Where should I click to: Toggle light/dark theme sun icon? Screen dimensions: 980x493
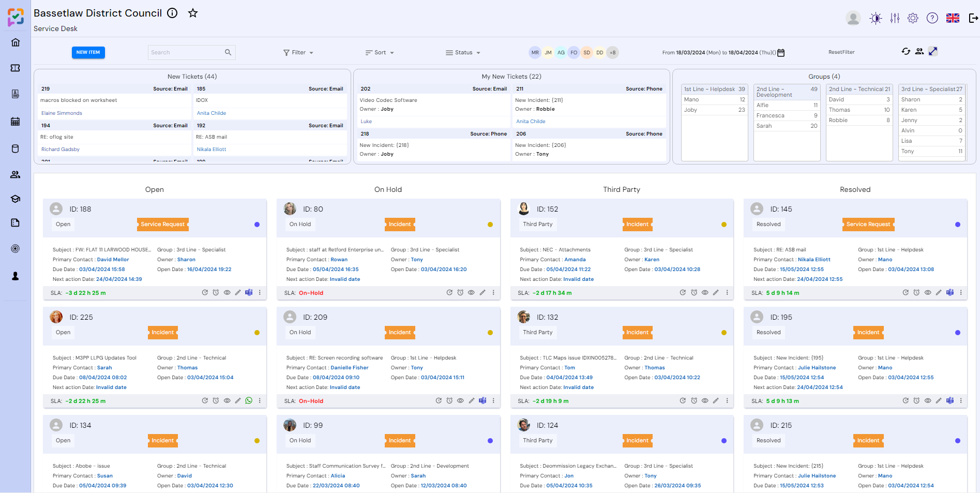(876, 19)
